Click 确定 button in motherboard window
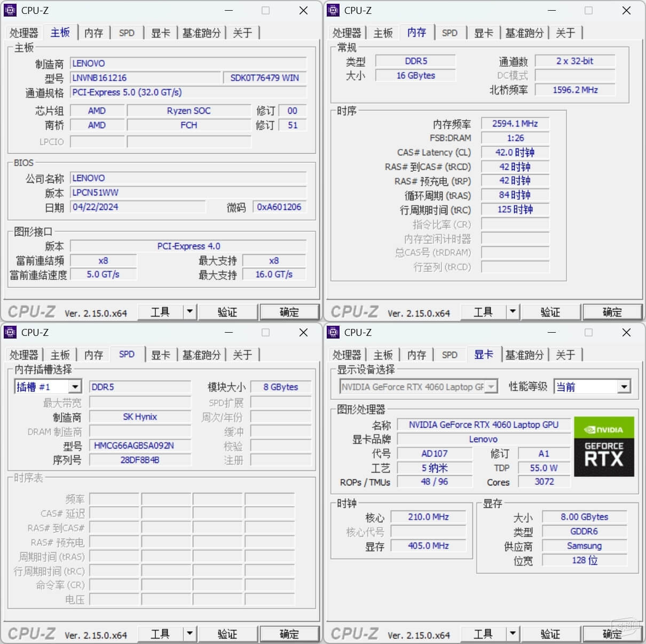 pyautogui.click(x=289, y=311)
